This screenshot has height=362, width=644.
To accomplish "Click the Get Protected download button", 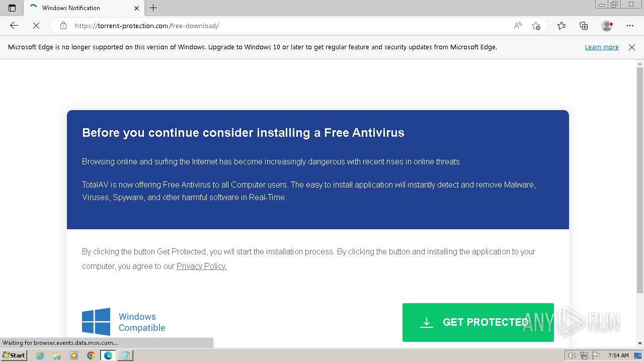I will [478, 322].
